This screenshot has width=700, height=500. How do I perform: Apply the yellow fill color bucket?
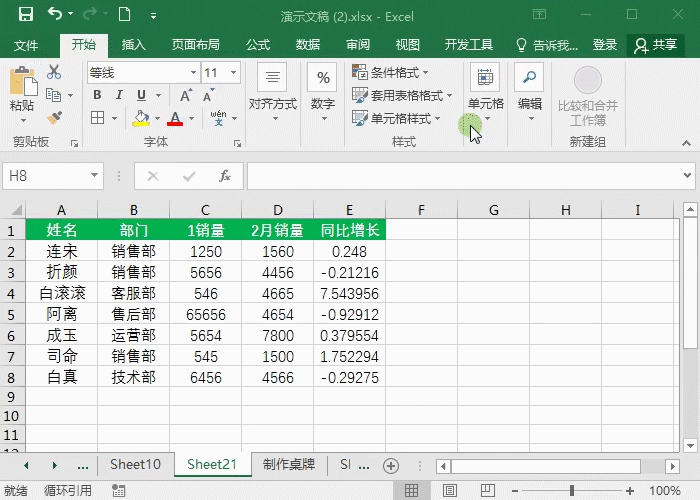click(x=141, y=118)
